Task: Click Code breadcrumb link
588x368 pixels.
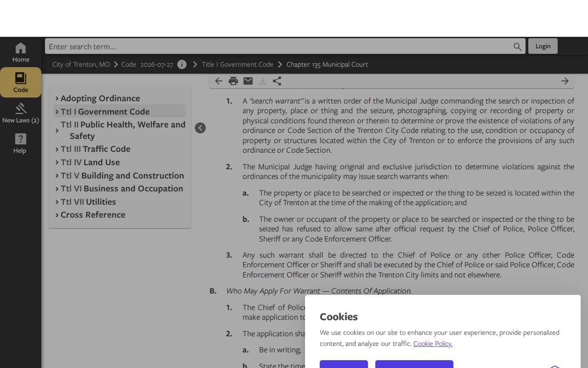Action: [x=129, y=64]
